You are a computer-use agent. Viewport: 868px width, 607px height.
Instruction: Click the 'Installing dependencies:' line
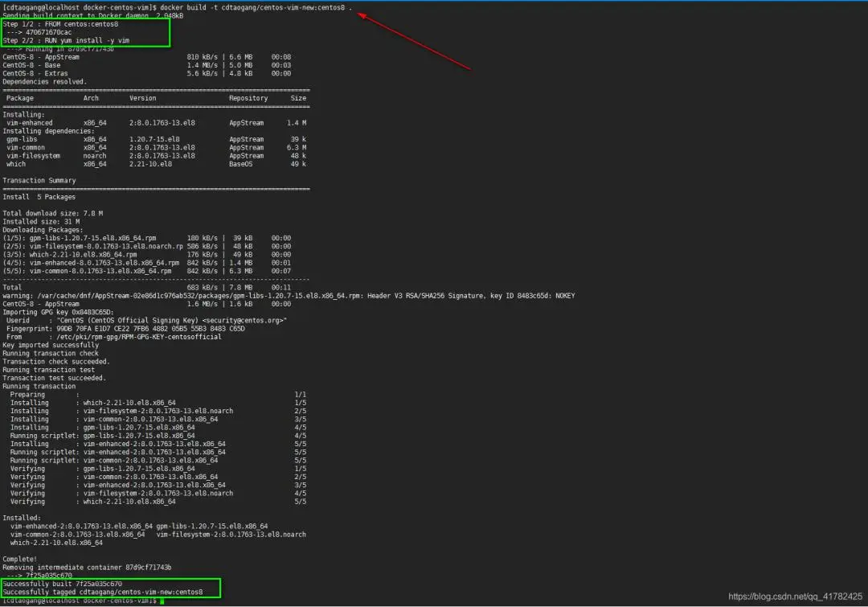click(48, 131)
